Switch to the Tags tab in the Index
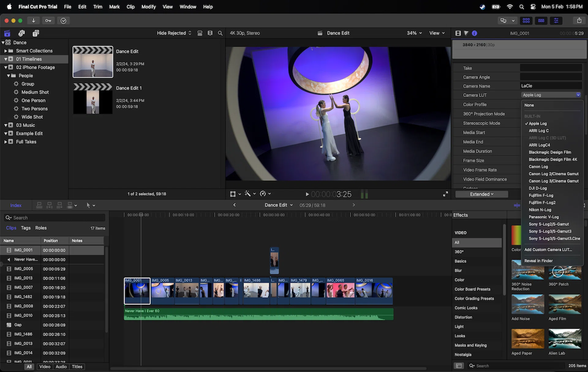Image resolution: width=588 pixels, height=372 pixels. click(x=26, y=228)
